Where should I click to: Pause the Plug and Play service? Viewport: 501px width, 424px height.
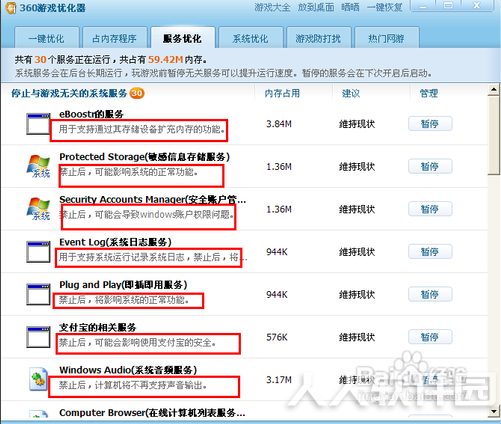[x=430, y=294]
